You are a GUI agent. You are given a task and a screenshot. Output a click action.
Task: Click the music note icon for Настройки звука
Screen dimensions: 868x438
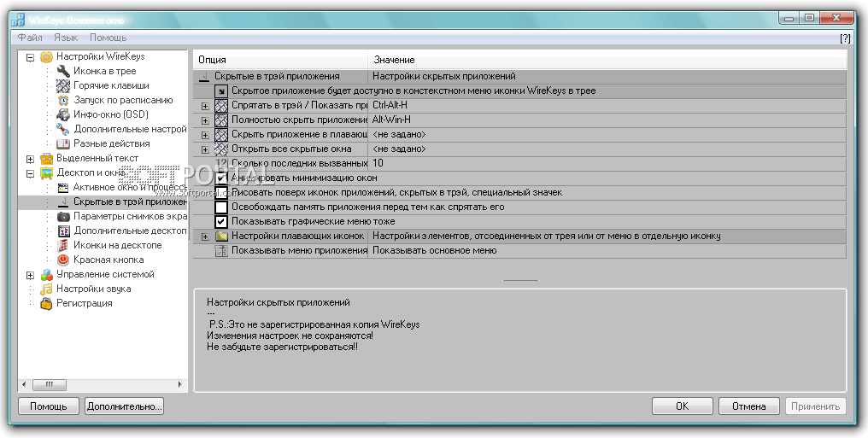point(46,289)
